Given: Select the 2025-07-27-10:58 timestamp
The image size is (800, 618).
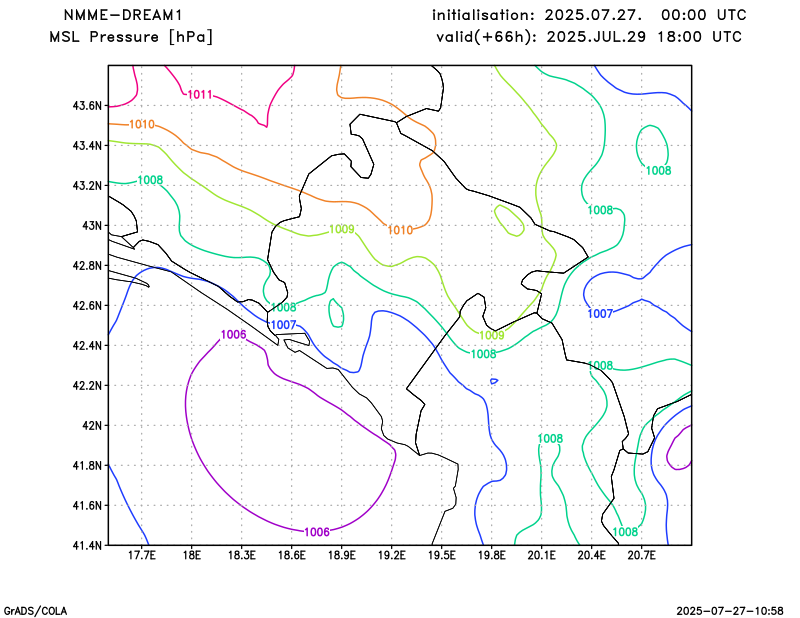Looking at the screenshot, I should [x=730, y=611].
